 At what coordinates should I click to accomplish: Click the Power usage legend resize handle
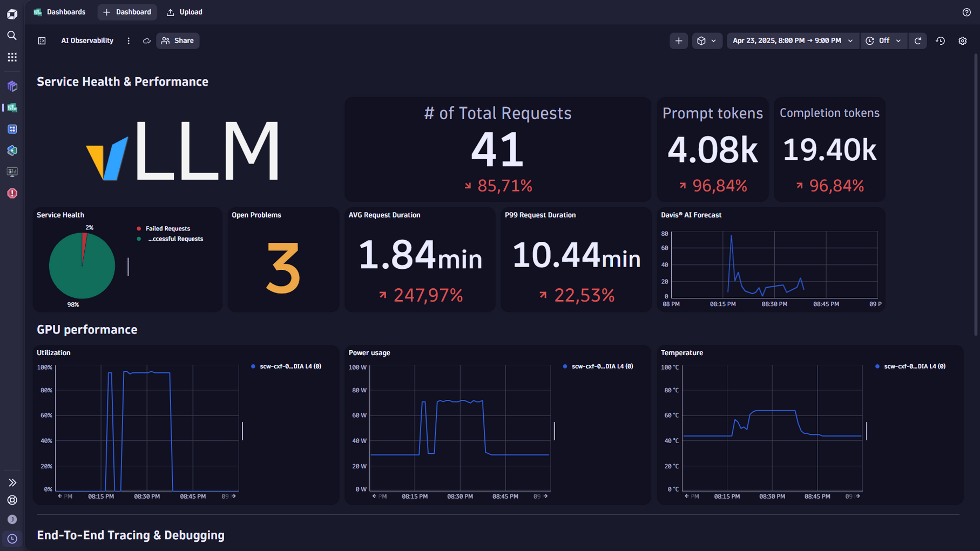coord(554,431)
